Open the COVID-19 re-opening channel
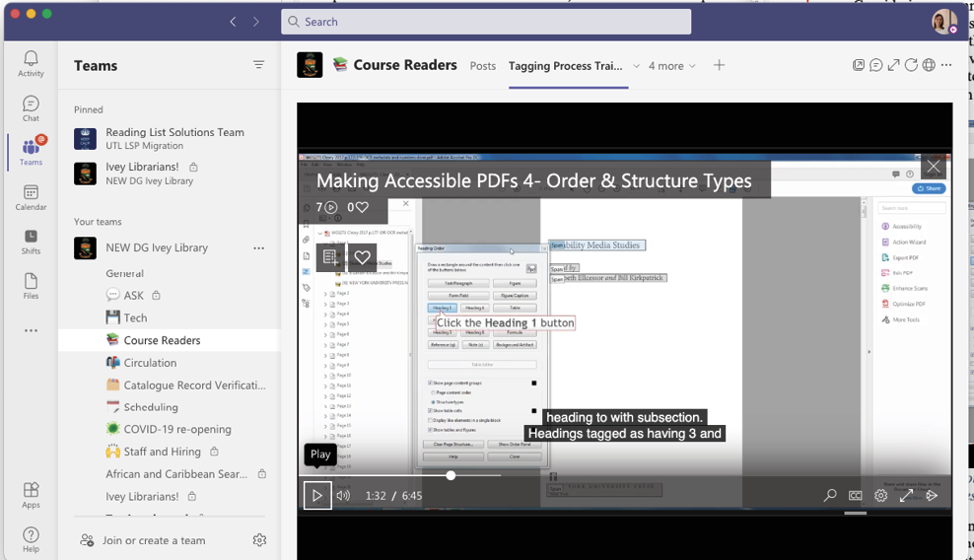974x560 pixels. point(169,429)
